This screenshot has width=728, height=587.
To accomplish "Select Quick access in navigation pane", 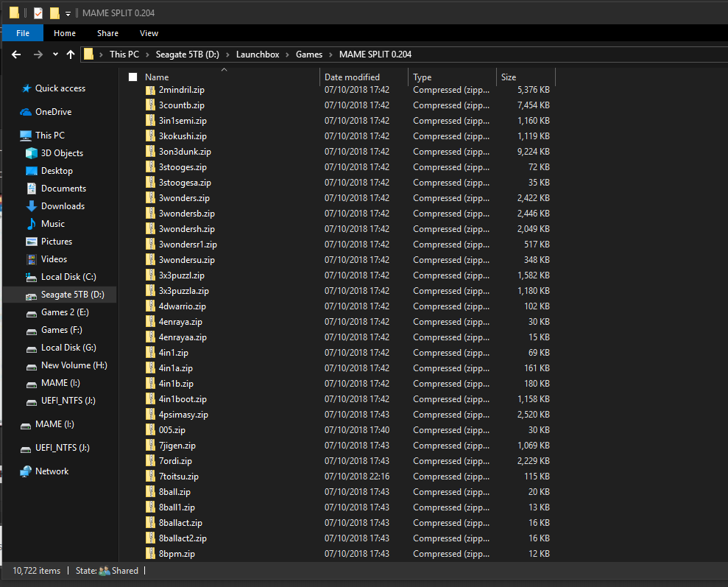I will (x=60, y=88).
